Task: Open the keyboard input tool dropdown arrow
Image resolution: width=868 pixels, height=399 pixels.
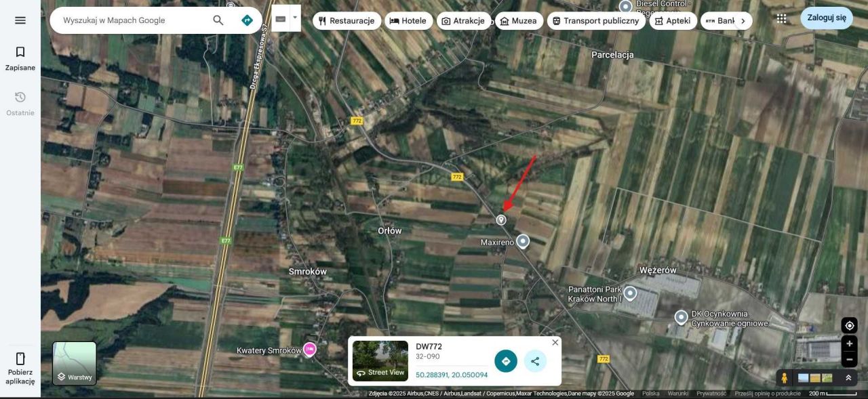Action: 295,18
